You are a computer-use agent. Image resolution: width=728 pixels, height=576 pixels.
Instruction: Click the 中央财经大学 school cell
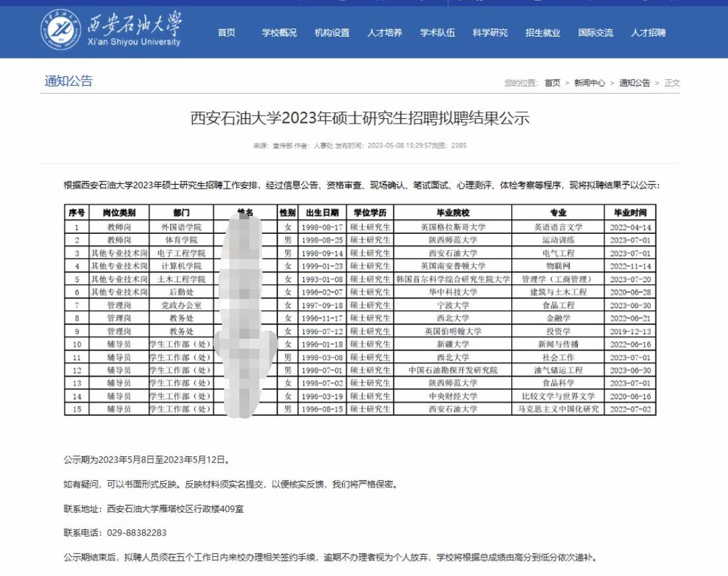coord(453,396)
